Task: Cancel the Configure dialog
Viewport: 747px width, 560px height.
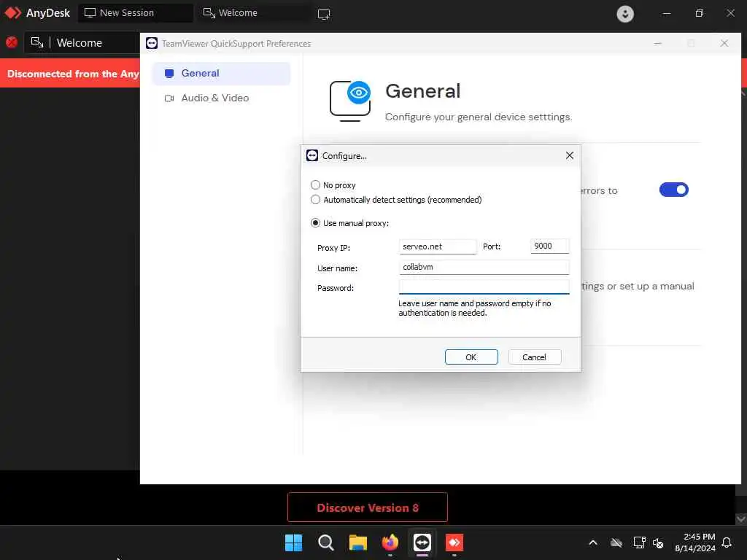Action: tap(535, 357)
